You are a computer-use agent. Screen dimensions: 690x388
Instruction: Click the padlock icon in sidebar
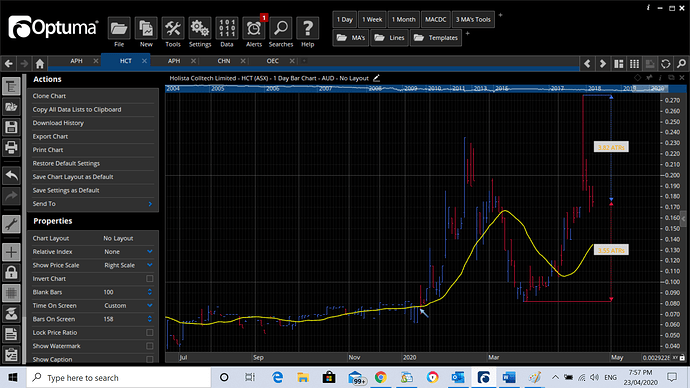11,273
